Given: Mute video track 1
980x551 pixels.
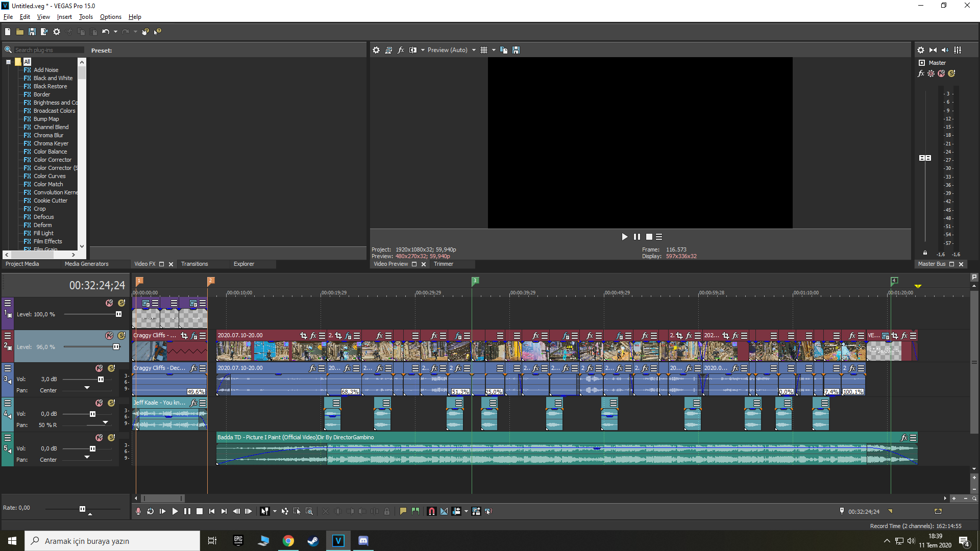Looking at the screenshot, I should (x=109, y=303).
